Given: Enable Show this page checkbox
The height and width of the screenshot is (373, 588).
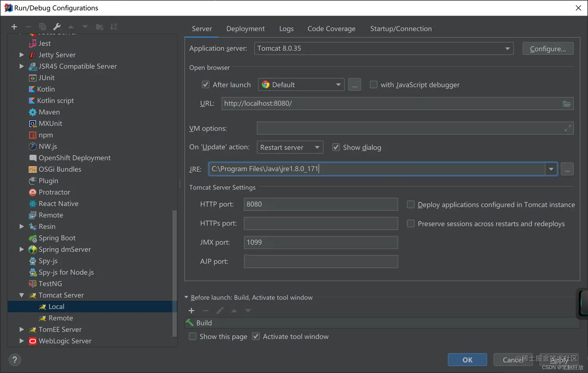Looking at the screenshot, I should [192, 336].
